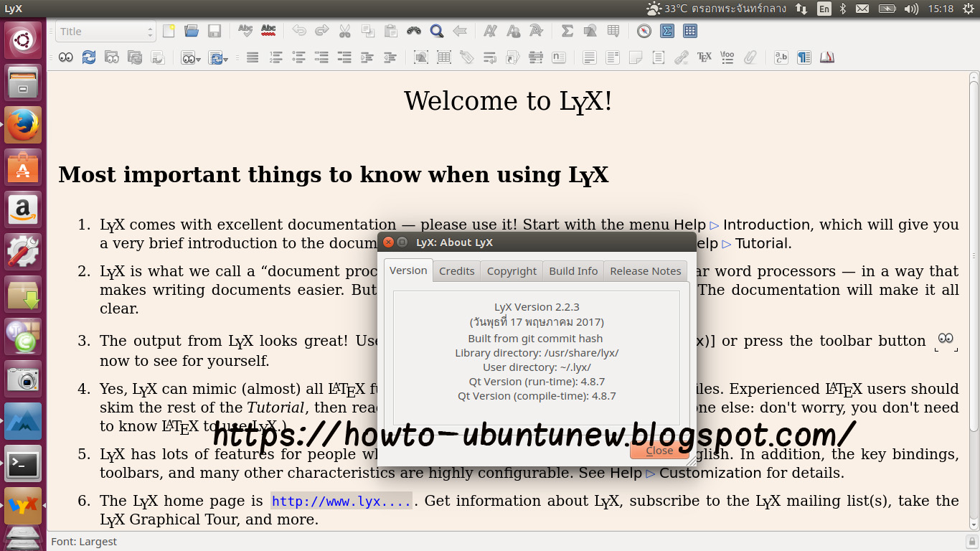Insert TeX code with the TeX icon

coord(705,57)
